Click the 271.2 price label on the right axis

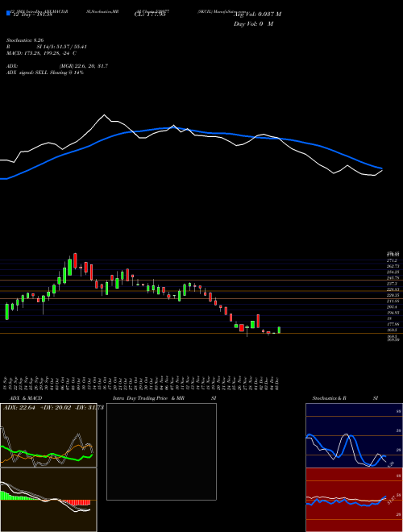tap(391, 260)
